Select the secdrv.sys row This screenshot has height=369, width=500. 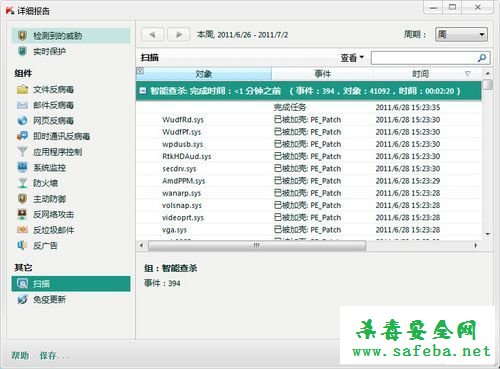click(309, 168)
